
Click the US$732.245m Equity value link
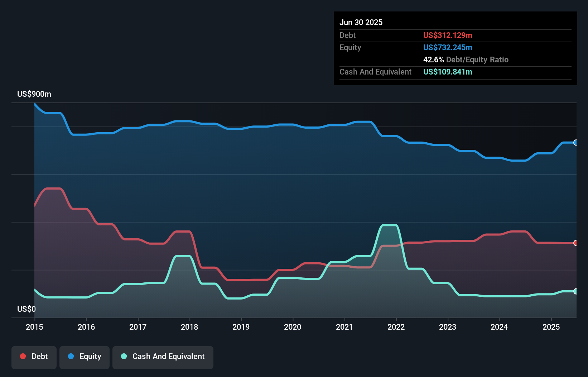pyautogui.click(x=448, y=47)
